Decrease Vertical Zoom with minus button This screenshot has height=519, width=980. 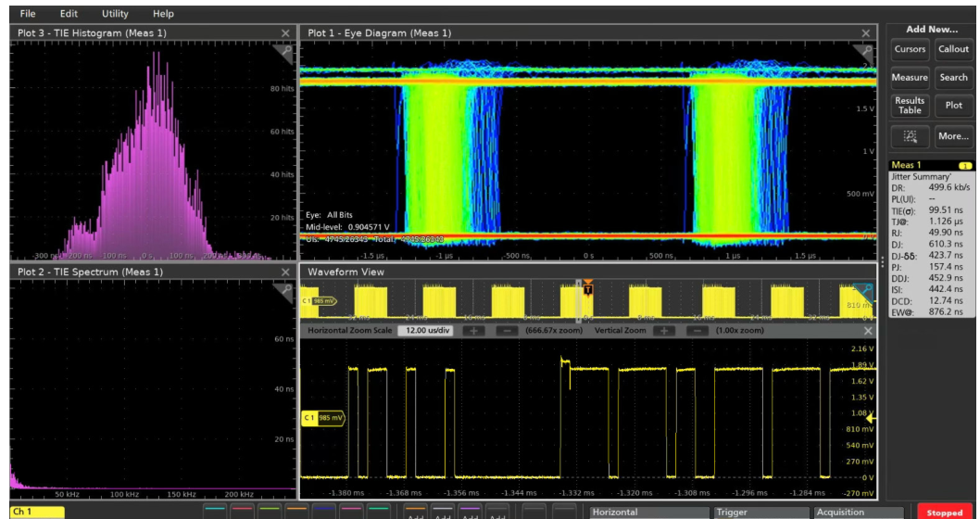[698, 330]
